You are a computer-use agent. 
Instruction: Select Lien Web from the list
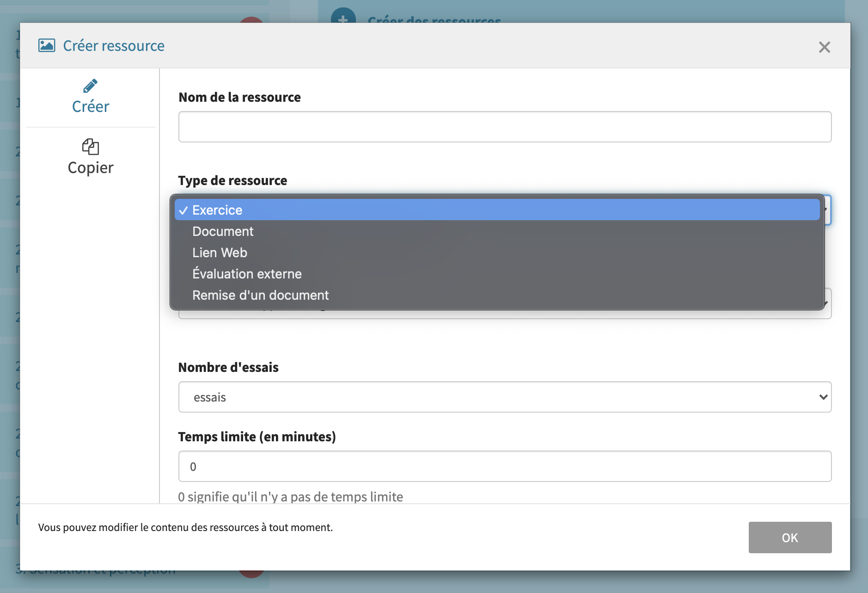pos(220,253)
